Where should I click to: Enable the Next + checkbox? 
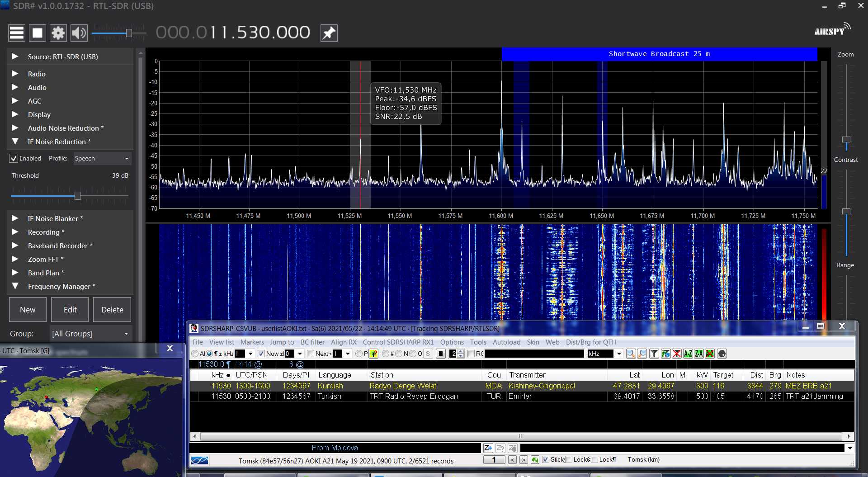pyautogui.click(x=311, y=354)
